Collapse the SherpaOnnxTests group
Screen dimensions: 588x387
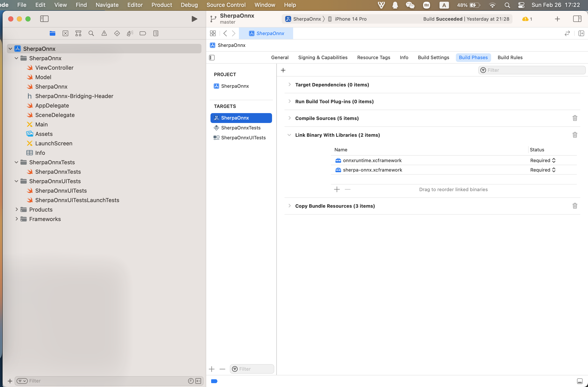pos(16,162)
